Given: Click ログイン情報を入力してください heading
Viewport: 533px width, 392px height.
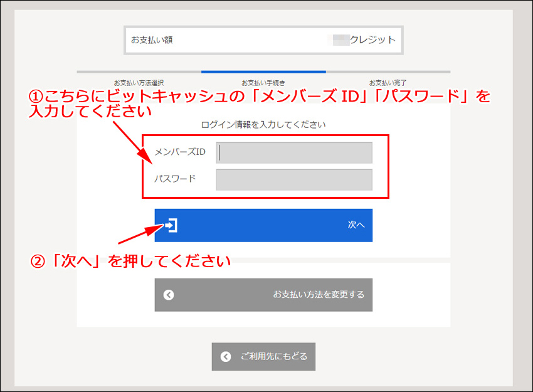Looking at the screenshot, I should click(x=263, y=125).
